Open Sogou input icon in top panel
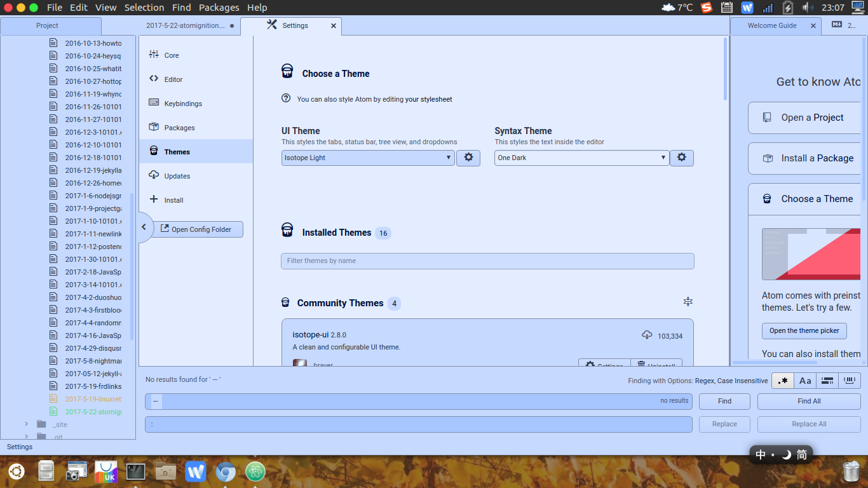Image resolution: width=868 pixels, height=488 pixels. click(707, 8)
